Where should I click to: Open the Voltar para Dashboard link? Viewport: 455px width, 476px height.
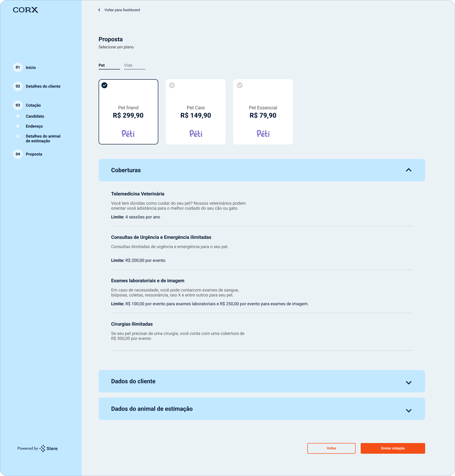pos(122,10)
